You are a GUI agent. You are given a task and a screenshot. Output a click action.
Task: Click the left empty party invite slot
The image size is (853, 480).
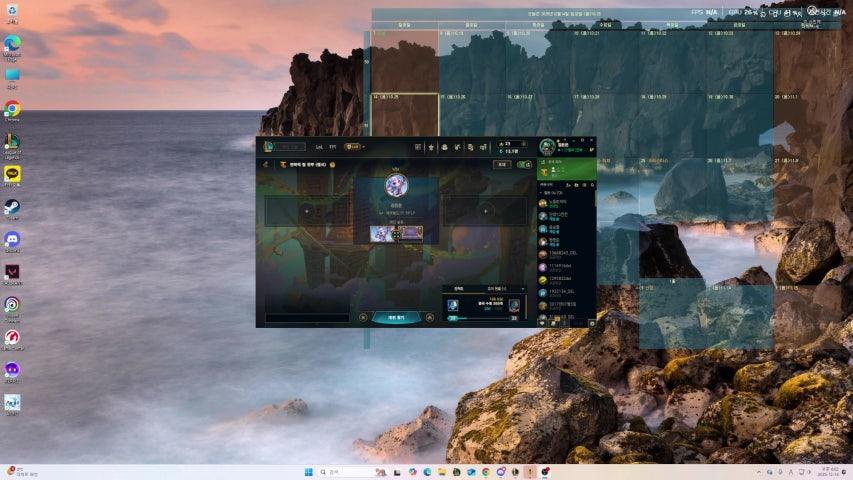307,211
